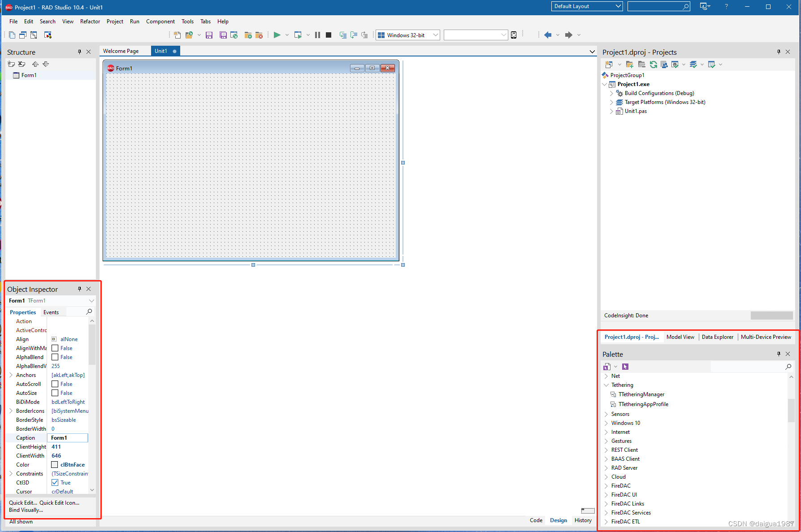Open the Refactor menu
Viewport: 801px width, 532px height.
(90, 22)
